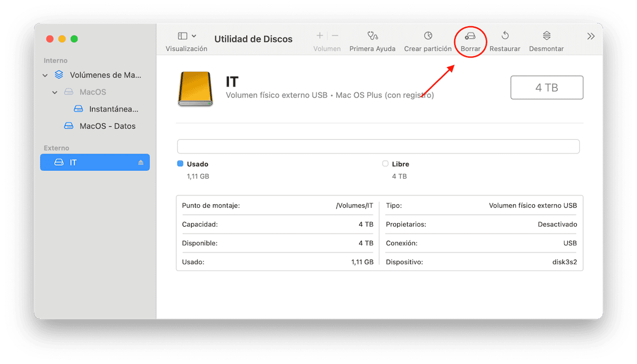Collapse the MacOS volume subtree
This screenshot has height=364, width=637.
click(x=55, y=93)
